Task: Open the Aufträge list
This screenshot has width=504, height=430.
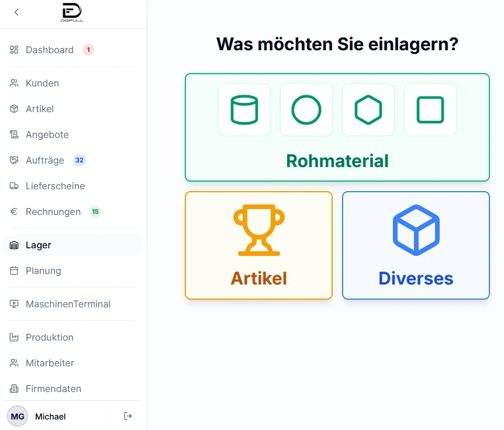Action: click(72, 160)
